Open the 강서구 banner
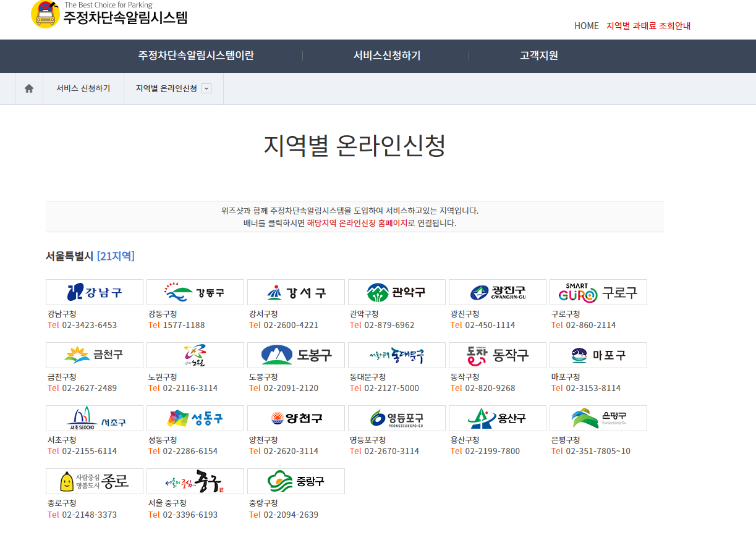The height and width of the screenshot is (535, 756). (296, 292)
